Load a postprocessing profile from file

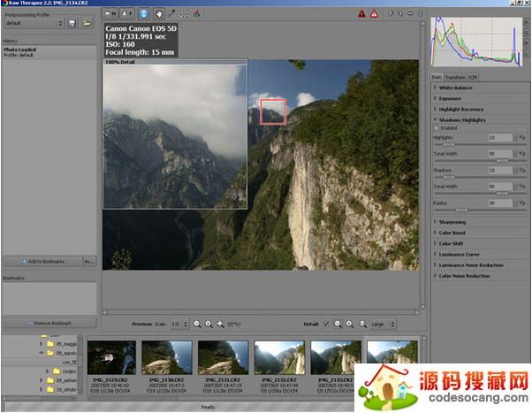[87, 24]
